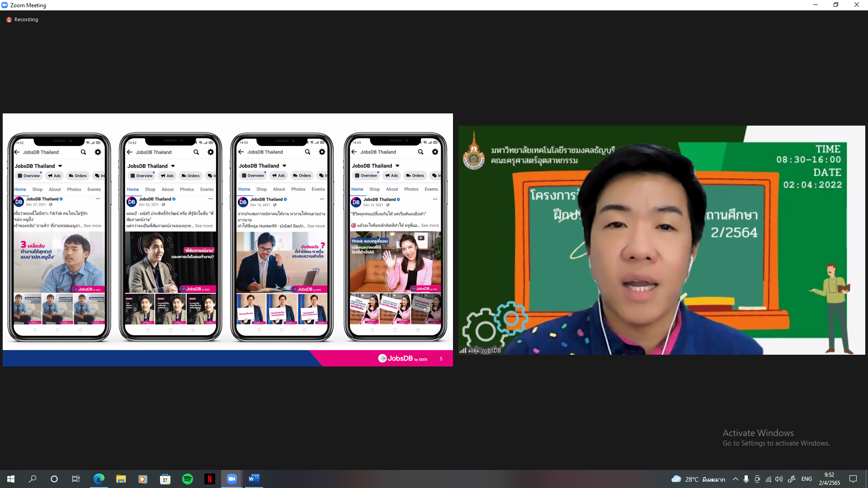This screenshot has height=488, width=868.
Task: Open the Windows Start menu
Action: pyautogui.click(x=11, y=479)
